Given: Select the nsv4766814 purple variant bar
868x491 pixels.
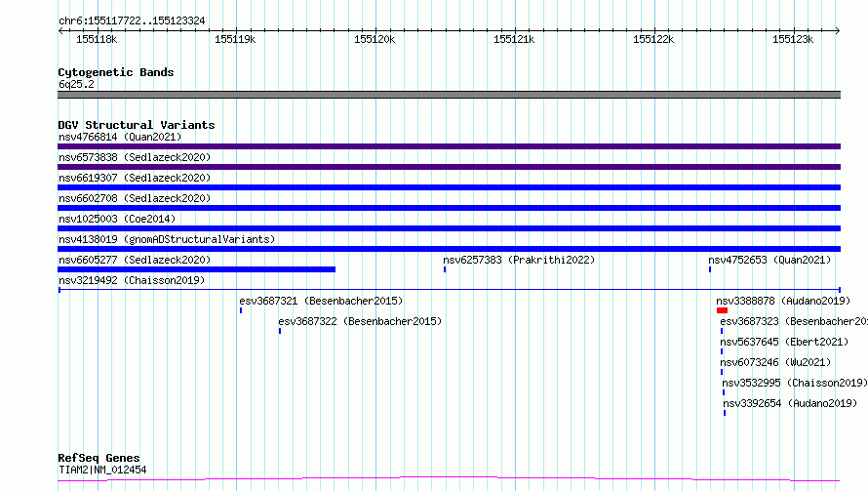Looking at the screenshot, I should coord(449,146).
